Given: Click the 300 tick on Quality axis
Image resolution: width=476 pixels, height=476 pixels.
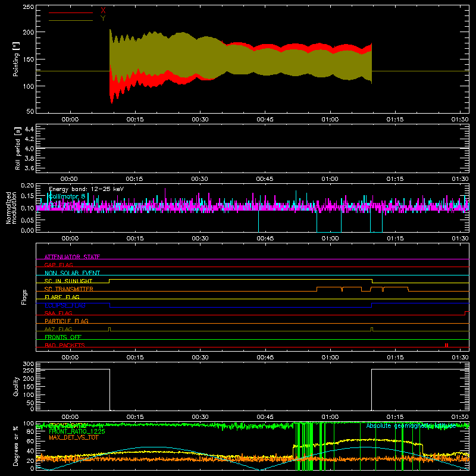Looking at the screenshot, I should tap(29, 364).
